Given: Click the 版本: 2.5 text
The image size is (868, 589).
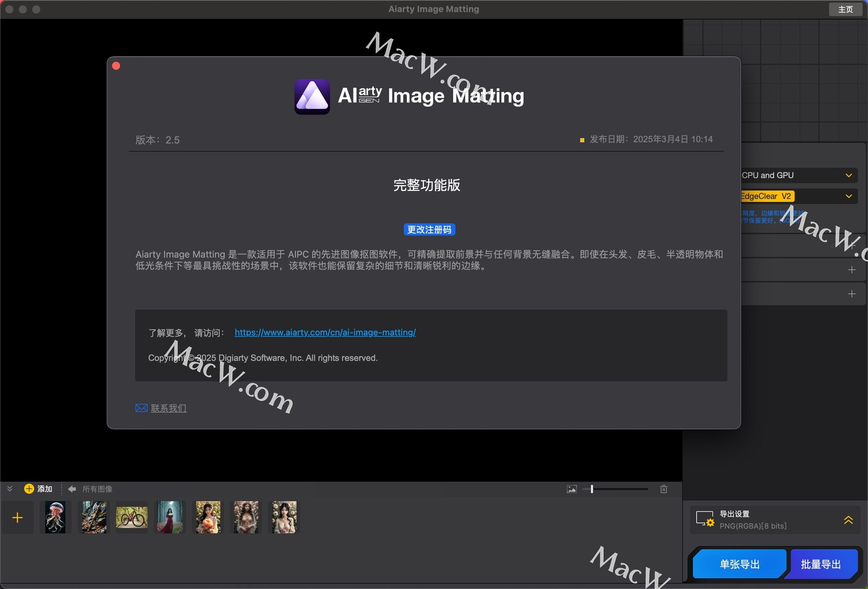Looking at the screenshot, I should pyautogui.click(x=158, y=140).
